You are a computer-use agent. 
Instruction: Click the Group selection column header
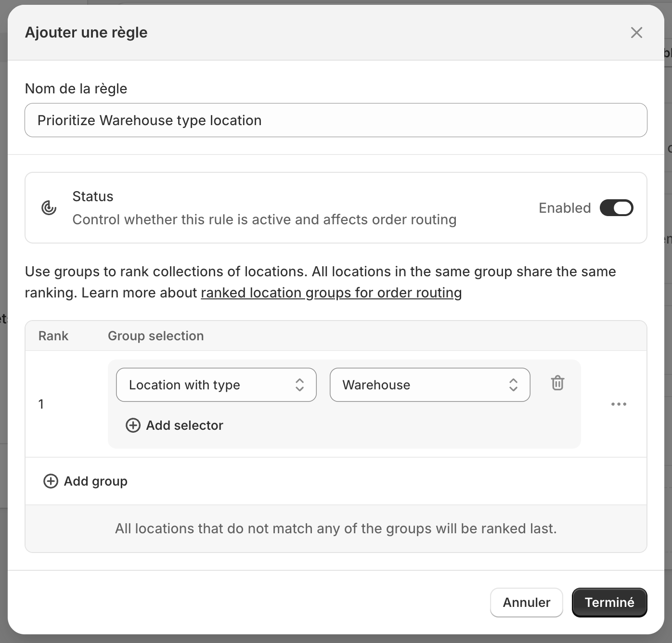(x=155, y=336)
